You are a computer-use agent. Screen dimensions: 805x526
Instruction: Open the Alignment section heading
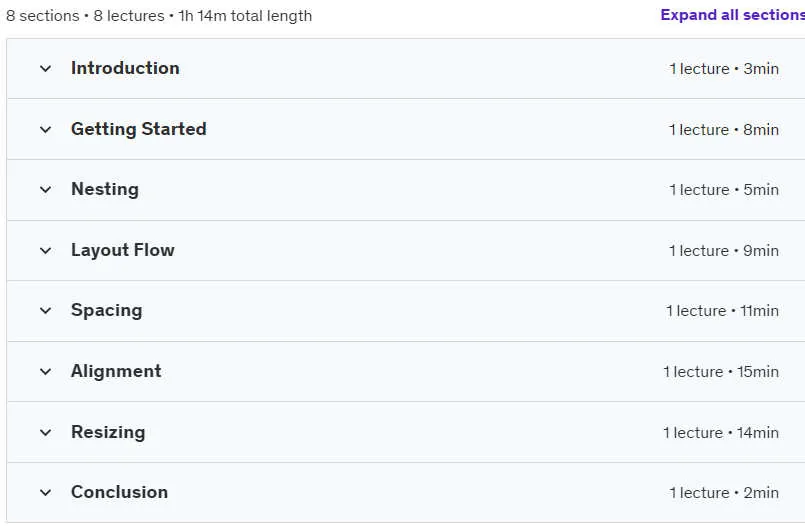(x=116, y=371)
